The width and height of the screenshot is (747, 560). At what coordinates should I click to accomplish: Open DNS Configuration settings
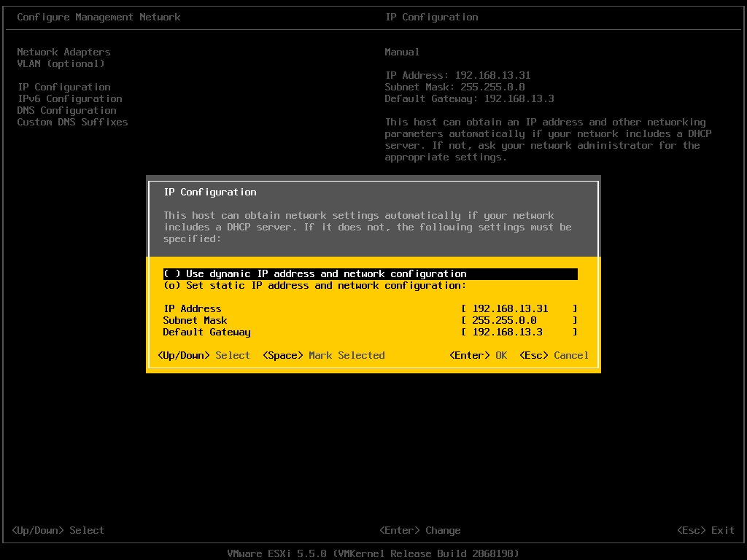click(66, 110)
